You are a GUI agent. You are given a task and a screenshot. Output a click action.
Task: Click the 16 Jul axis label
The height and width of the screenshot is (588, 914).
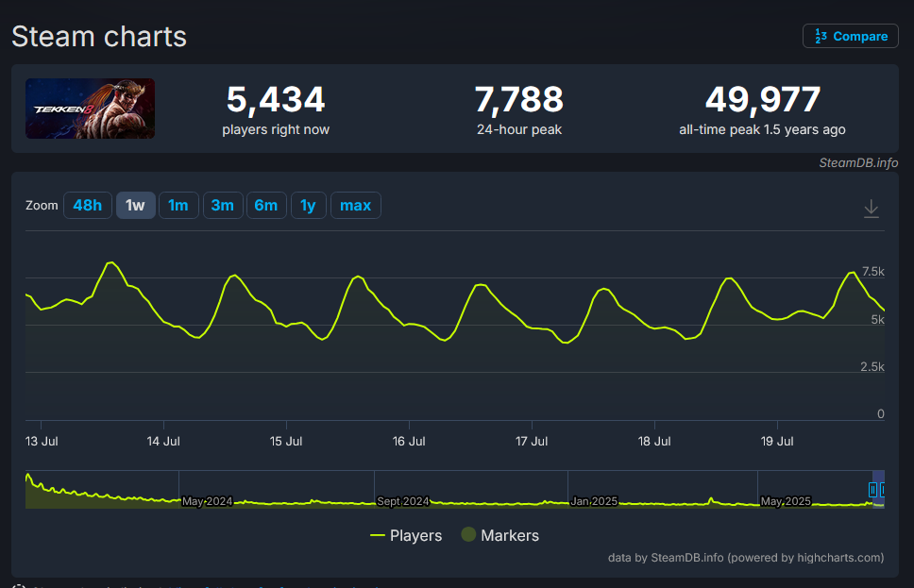[x=409, y=441]
